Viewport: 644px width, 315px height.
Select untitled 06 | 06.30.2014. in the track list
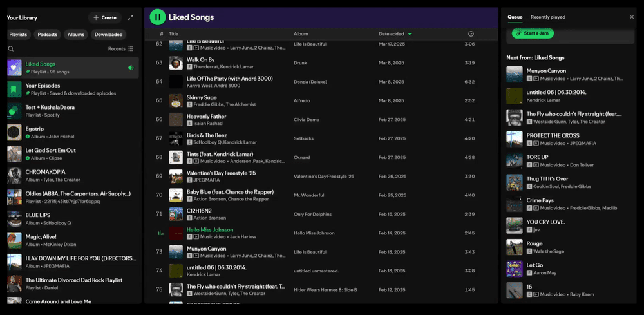pos(216,267)
